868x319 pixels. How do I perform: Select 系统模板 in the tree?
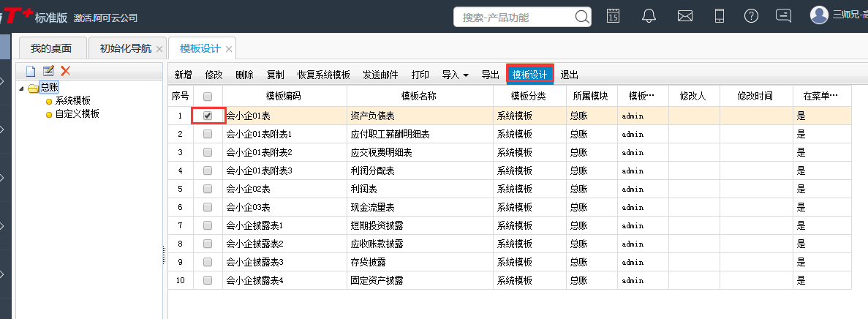[72, 101]
